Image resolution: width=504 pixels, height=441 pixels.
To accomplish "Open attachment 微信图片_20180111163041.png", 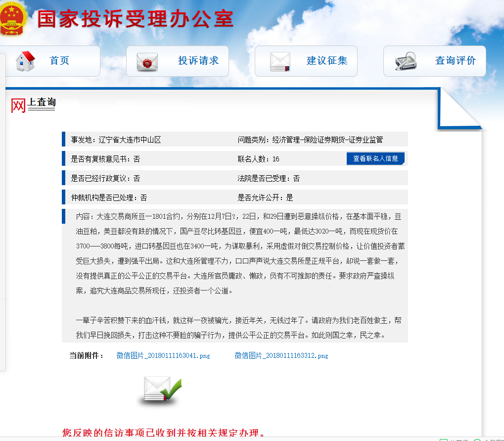I will point(163,355).
